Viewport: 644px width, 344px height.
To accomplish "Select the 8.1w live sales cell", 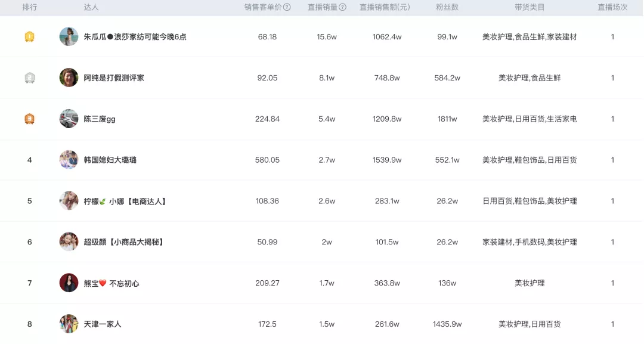I will click(327, 78).
